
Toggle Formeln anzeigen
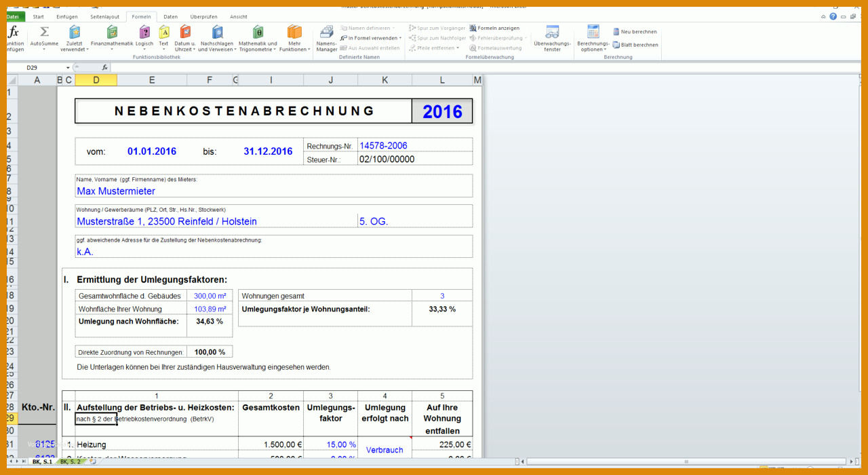pos(494,28)
